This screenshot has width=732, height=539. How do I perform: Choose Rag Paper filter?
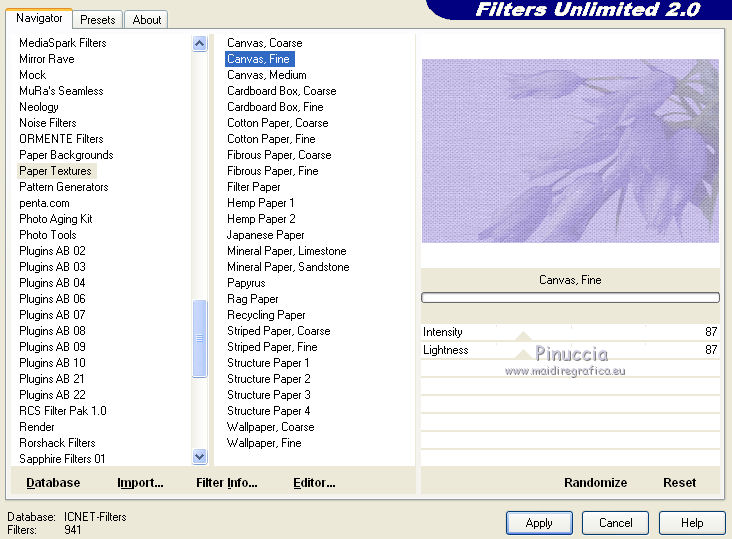253,299
